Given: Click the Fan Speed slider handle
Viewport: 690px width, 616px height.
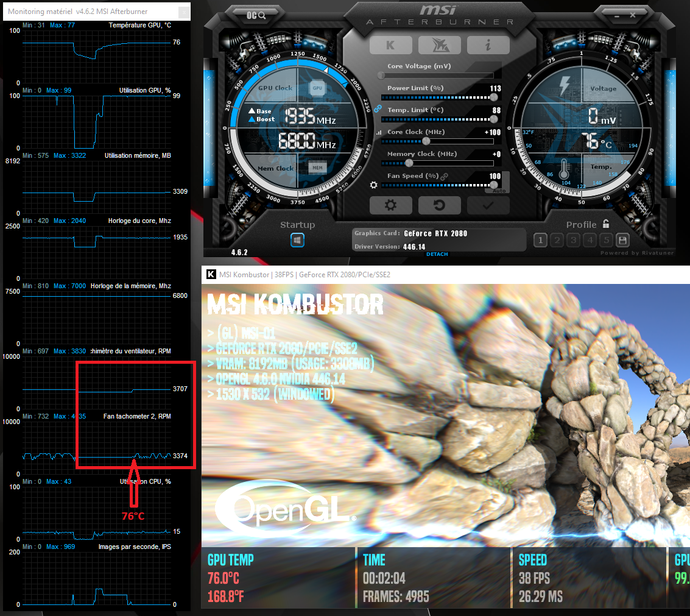Looking at the screenshot, I should point(494,185).
